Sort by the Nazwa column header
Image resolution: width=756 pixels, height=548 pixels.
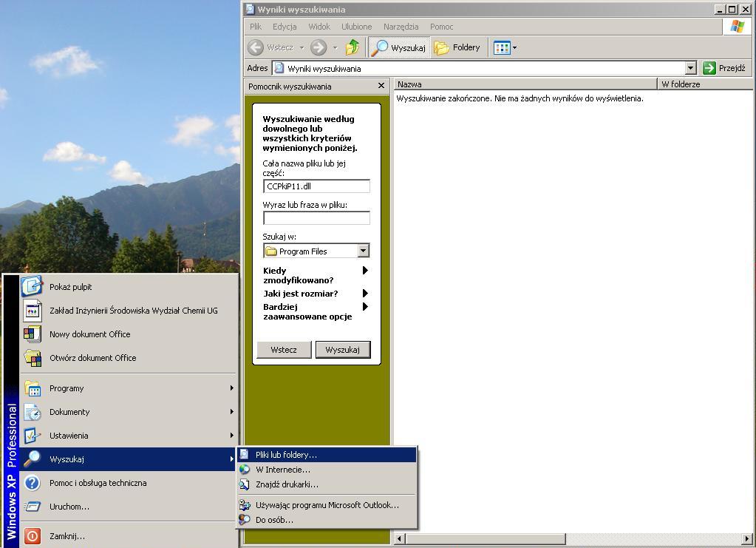[525, 84]
